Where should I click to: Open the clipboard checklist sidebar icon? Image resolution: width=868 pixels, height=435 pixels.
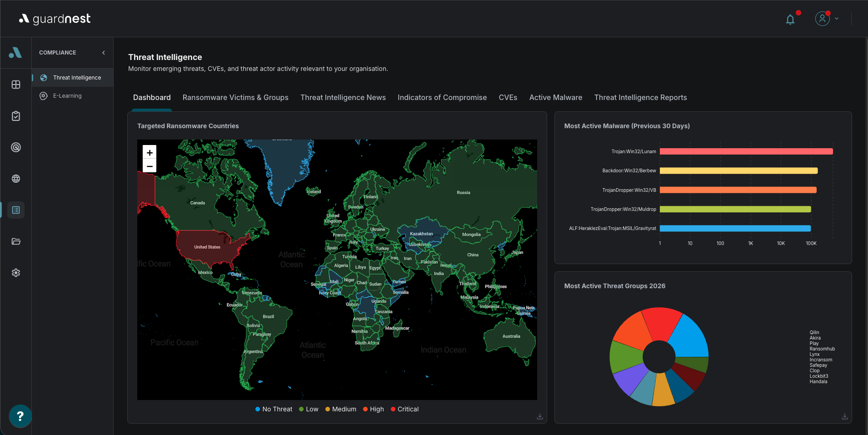(x=16, y=116)
